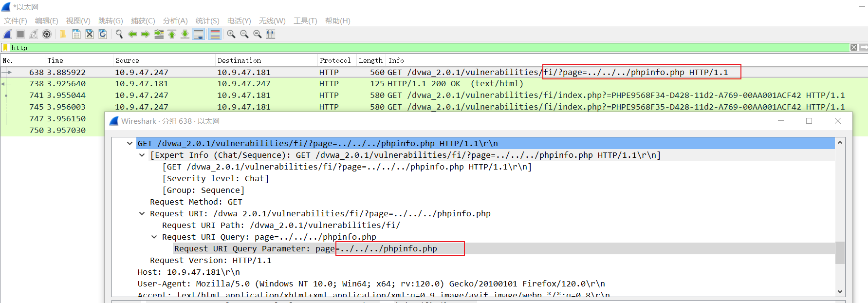Image resolution: width=868 pixels, height=303 pixels.
Task: Open the 无线(W) menu
Action: pyautogui.click(x=272, y=21)
